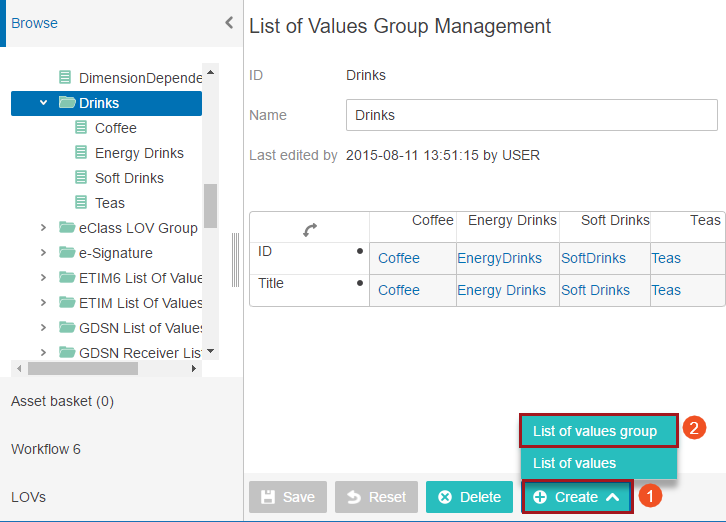726x522 pixels.
Task: Click the Drinks folder icon in tree
Action: coord(67,102)
